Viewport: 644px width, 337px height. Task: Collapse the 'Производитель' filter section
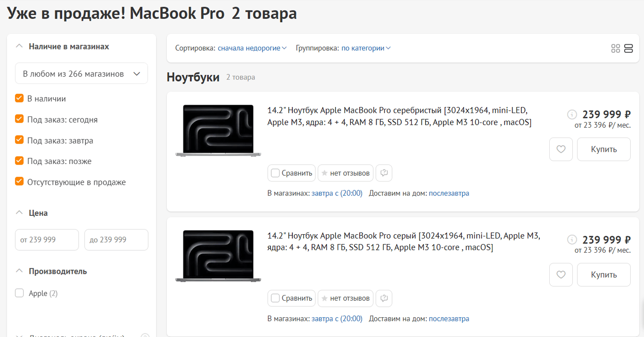pos(51,271)
